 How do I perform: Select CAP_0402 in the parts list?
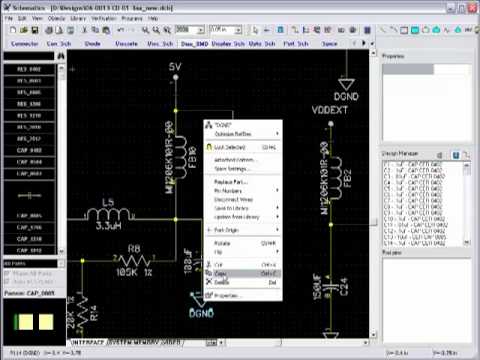click(x=29, y=150)
